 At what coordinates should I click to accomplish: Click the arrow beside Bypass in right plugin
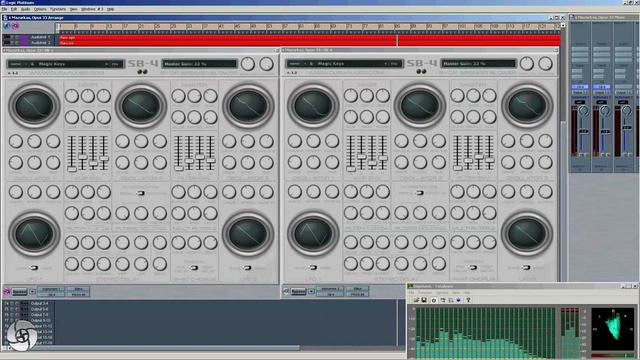point(311,291)
